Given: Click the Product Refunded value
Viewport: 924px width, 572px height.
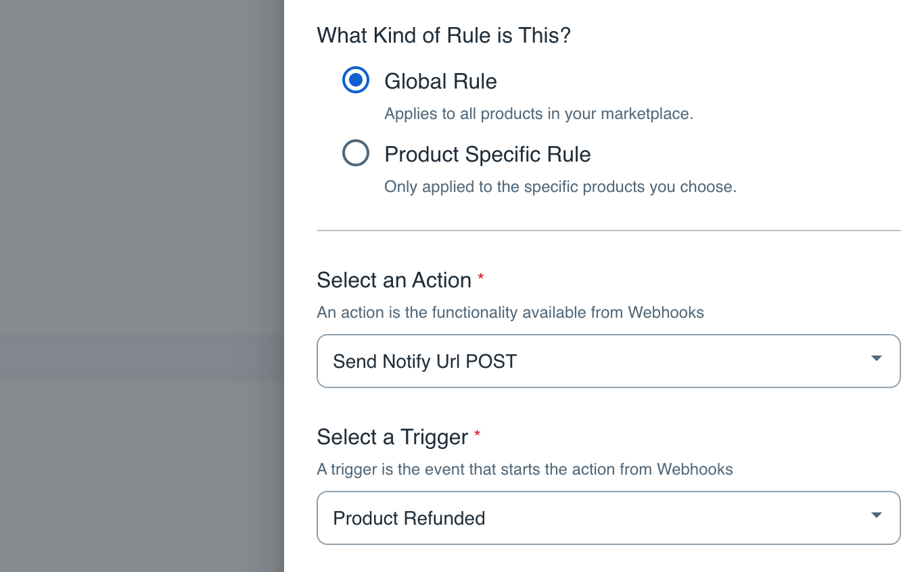Looking at the screenshot, I should (409, 519).
